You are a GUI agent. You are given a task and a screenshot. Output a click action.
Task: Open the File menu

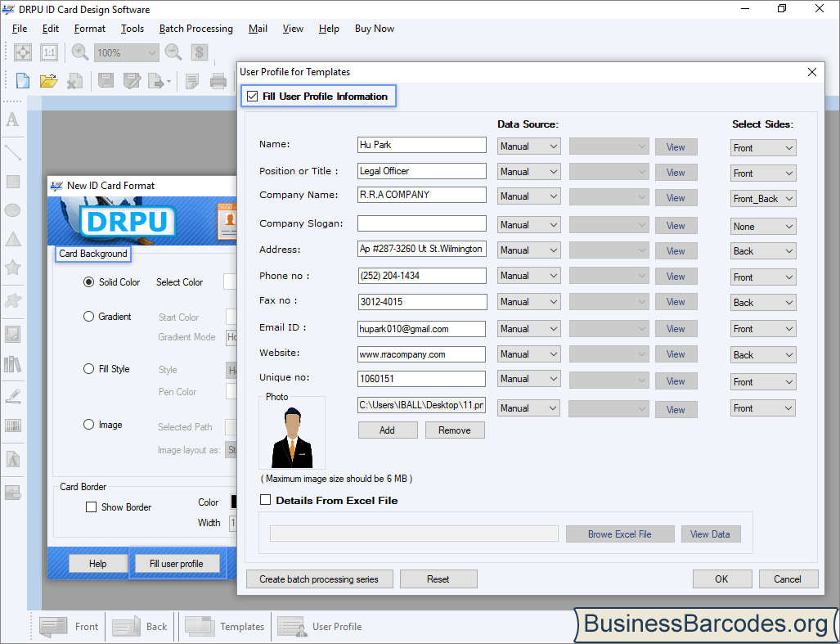coord(20,29)
